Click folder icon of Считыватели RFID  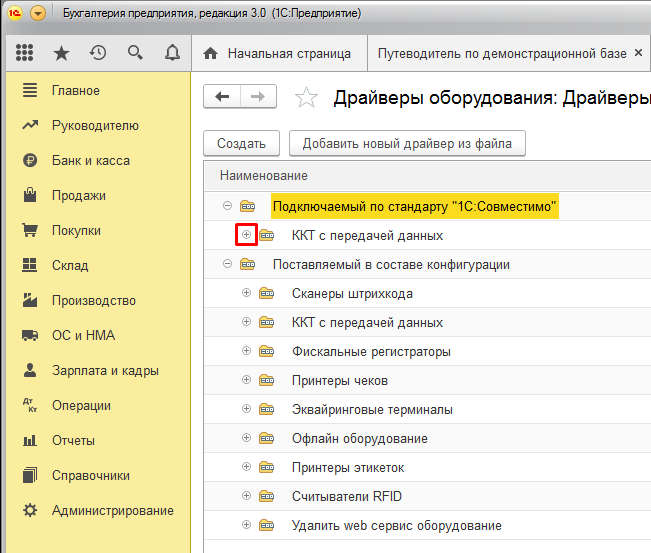267,497
